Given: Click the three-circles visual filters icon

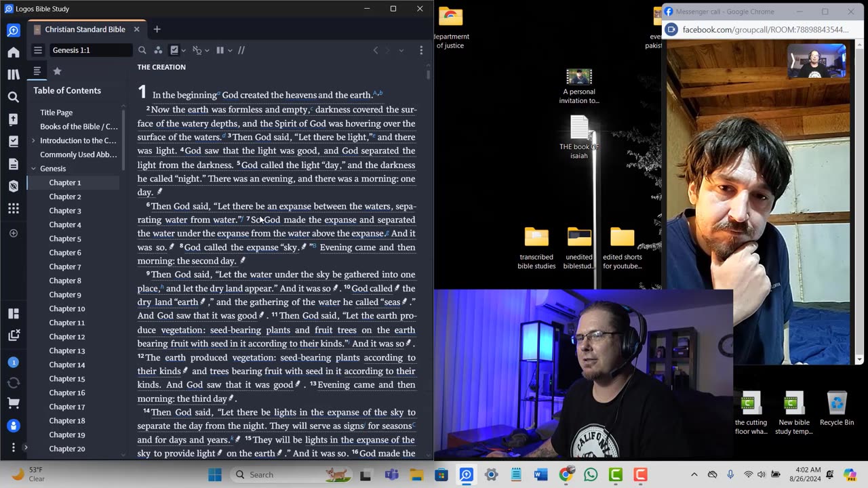Looking at the screenshot, I should coord(158,50).
